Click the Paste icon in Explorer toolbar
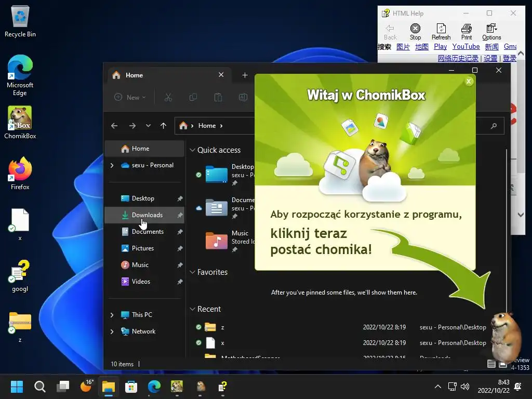This screenshot has height=399, width=532. pos(218,97)
